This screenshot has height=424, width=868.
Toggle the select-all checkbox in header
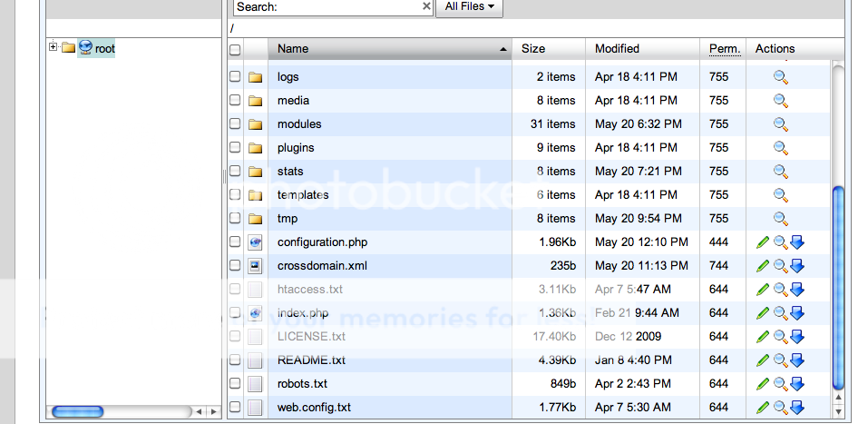(x=235, y=49)
